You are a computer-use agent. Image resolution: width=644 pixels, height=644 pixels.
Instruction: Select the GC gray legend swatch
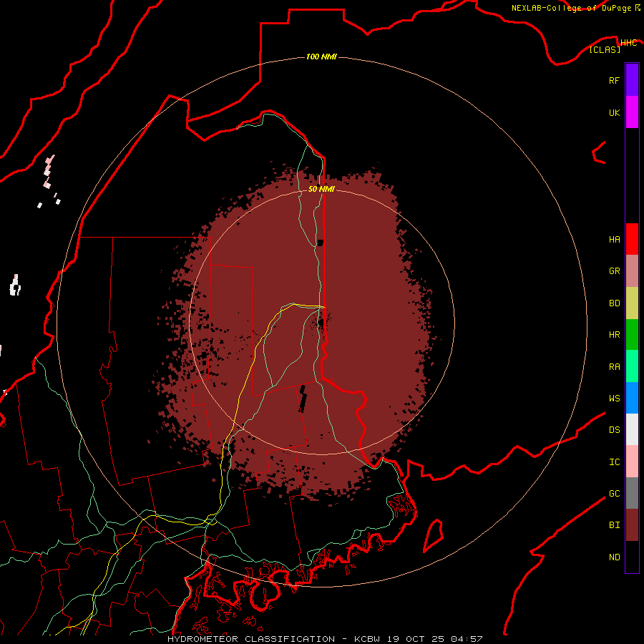(x=632, y=493)
